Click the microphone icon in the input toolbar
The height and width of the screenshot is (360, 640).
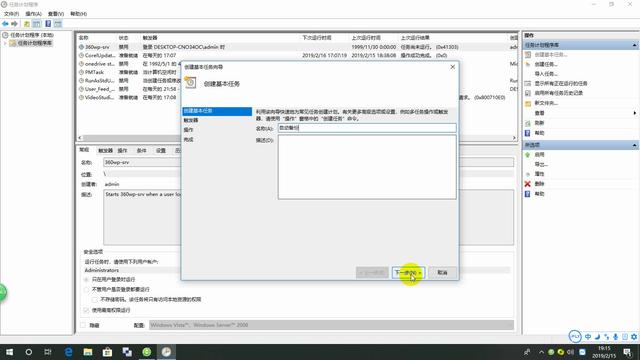point(616,337)
